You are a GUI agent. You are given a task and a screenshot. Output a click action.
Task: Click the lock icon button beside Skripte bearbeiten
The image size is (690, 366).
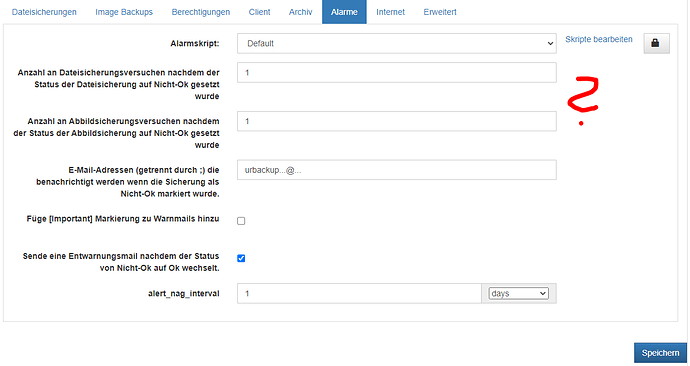(x=656, y=43)
